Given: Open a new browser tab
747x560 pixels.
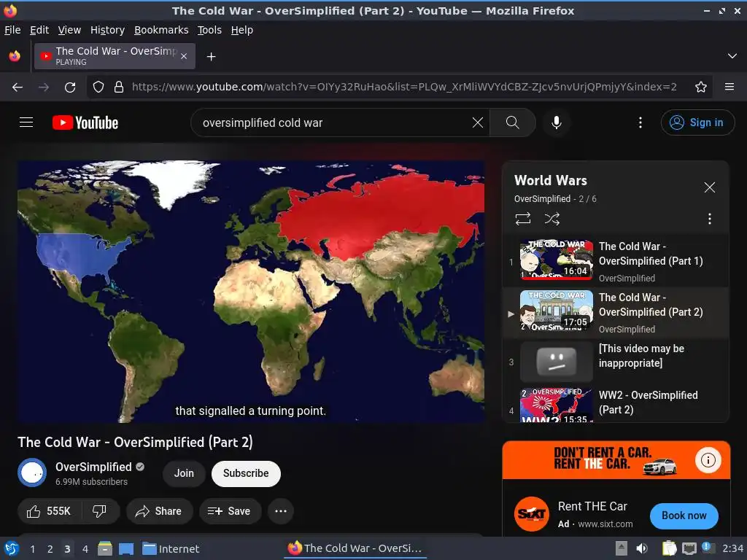Looking at the screenshot, I should 211,57.
